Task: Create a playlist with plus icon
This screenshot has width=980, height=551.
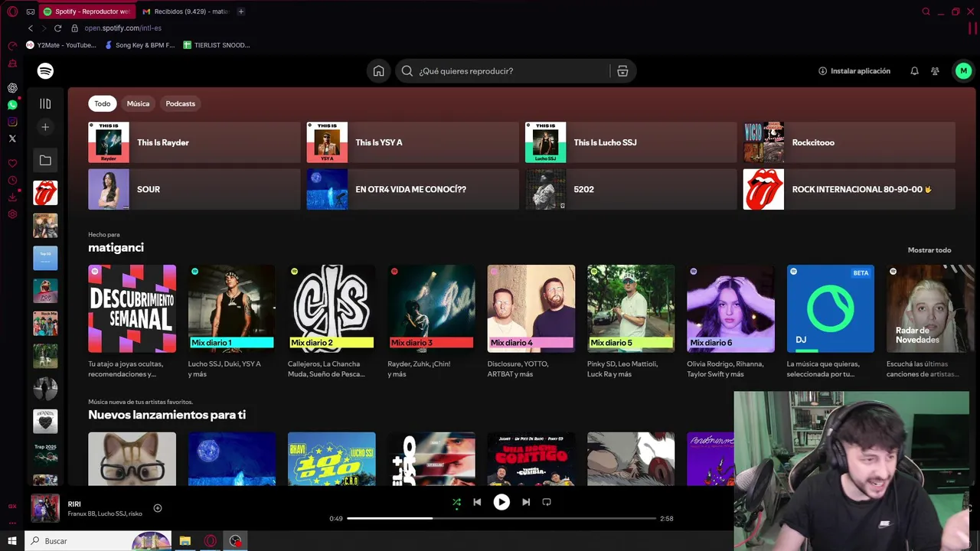Action: coord(45,127)
